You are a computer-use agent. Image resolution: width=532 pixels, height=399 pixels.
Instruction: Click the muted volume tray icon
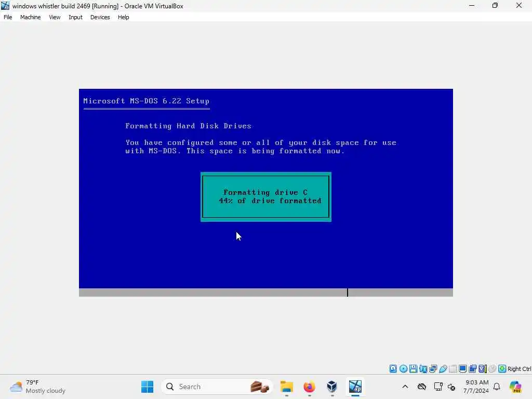(451, 387)
